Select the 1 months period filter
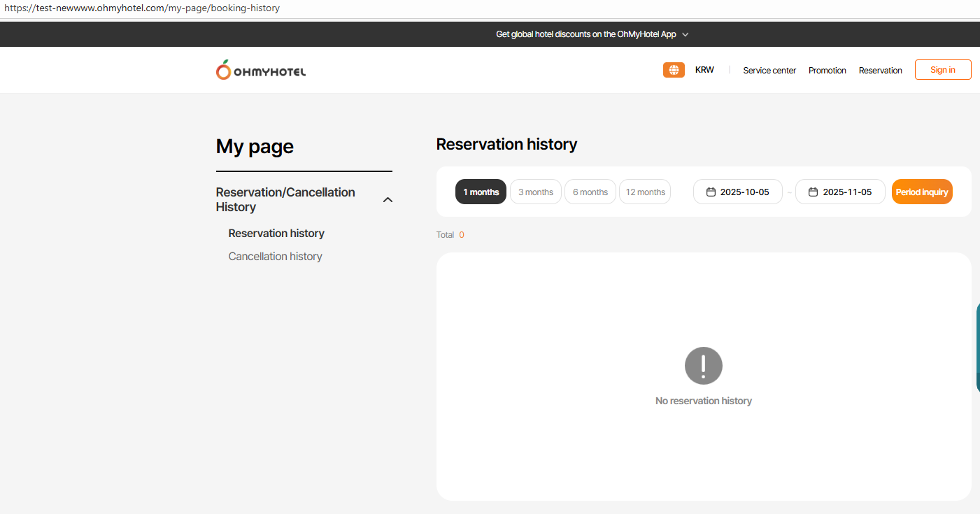The image size is (980, 514). coord(481,192)
